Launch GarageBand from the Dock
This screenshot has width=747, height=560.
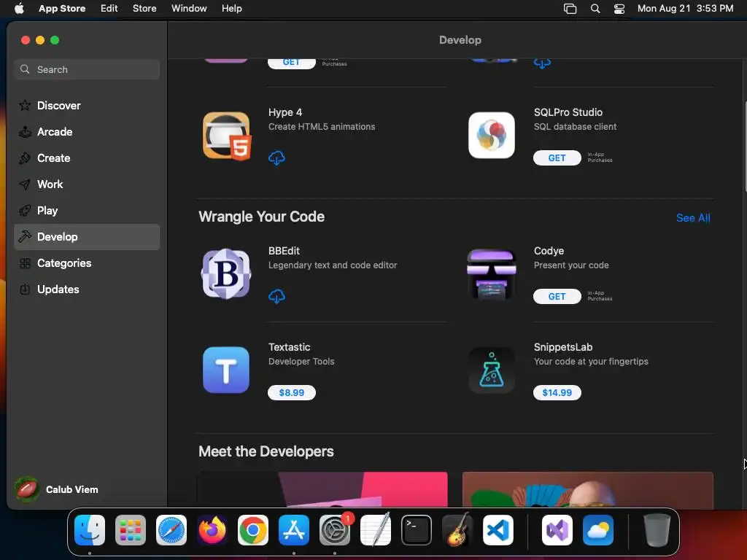click(x=457, y=530)
